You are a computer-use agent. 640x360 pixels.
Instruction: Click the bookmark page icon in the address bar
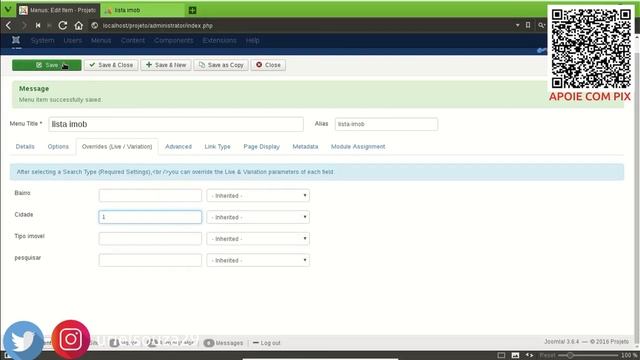528,25
